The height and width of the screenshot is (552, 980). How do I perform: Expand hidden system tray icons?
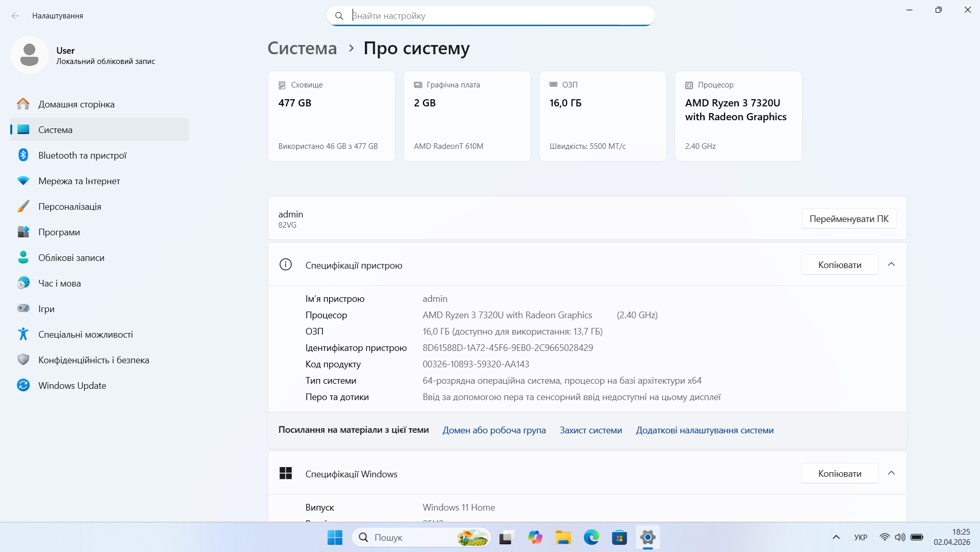pos(836,537)
